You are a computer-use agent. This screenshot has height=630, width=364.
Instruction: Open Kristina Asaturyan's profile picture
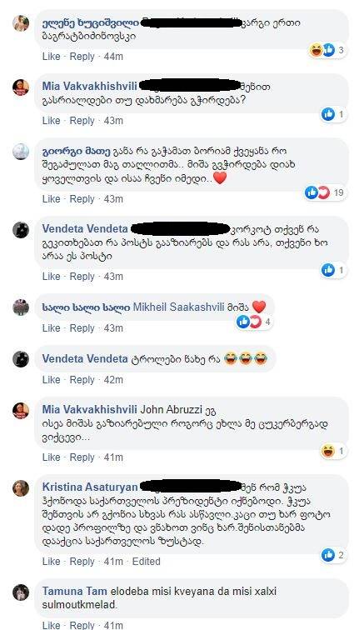pyautogui.click(x=21, y=488)
